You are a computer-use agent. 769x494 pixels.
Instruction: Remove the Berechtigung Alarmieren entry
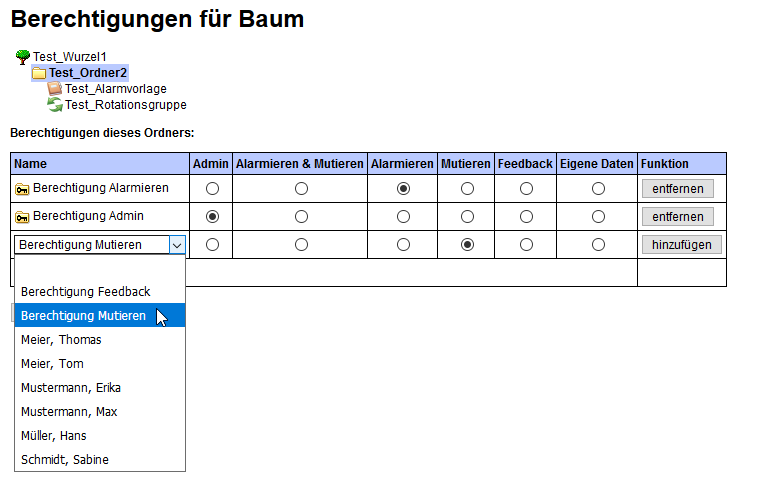click(x=678, y=189)
